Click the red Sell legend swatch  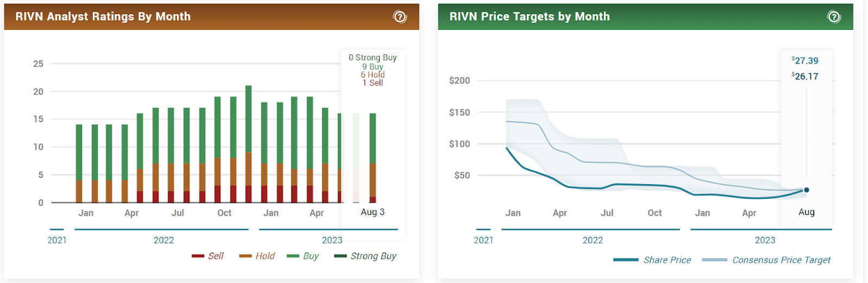pos(198,256)
